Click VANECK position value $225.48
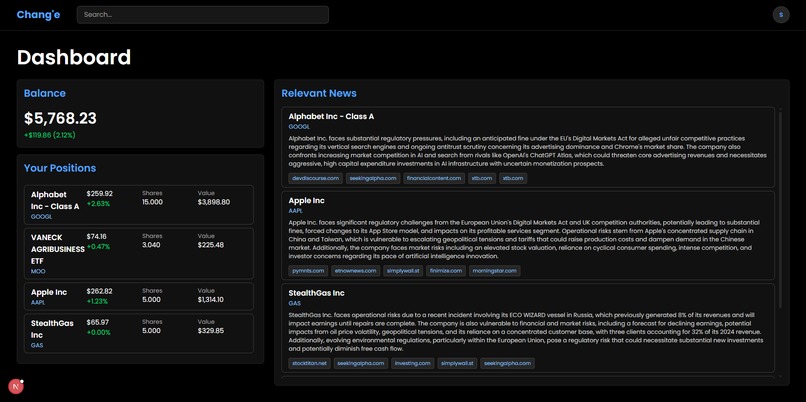Viewport: 806px width, 402px height. pos(211,245)
